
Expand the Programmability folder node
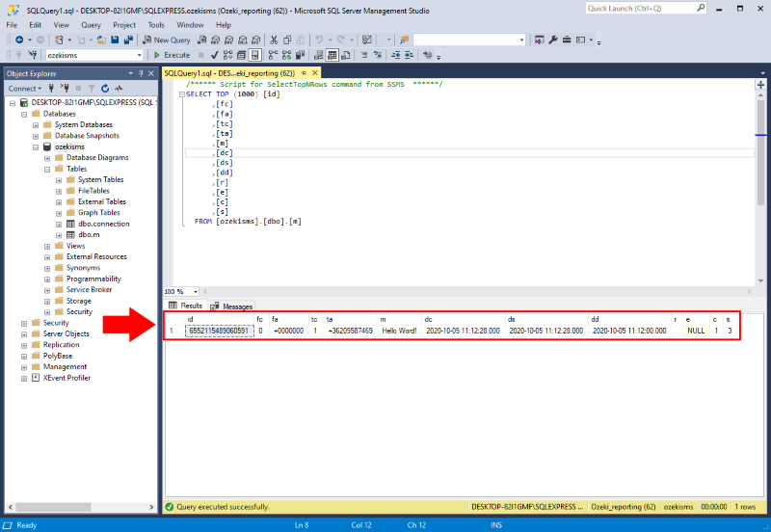tap(47, 279)
